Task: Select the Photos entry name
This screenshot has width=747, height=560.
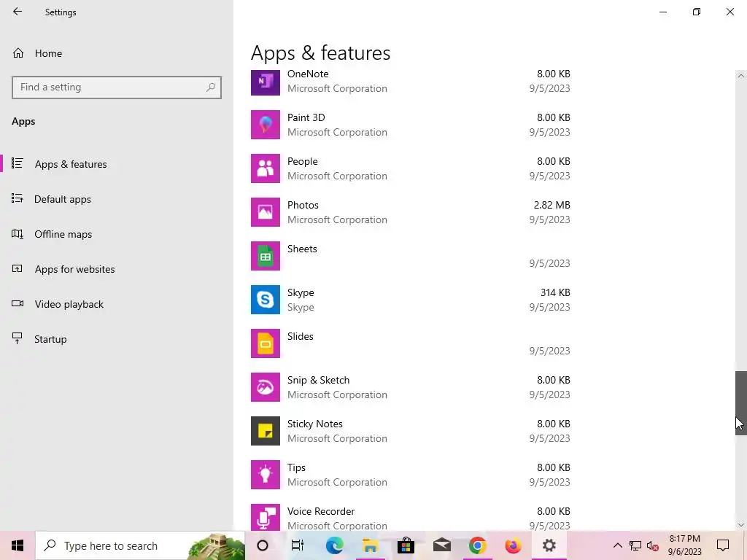Action: pos(303,205)
